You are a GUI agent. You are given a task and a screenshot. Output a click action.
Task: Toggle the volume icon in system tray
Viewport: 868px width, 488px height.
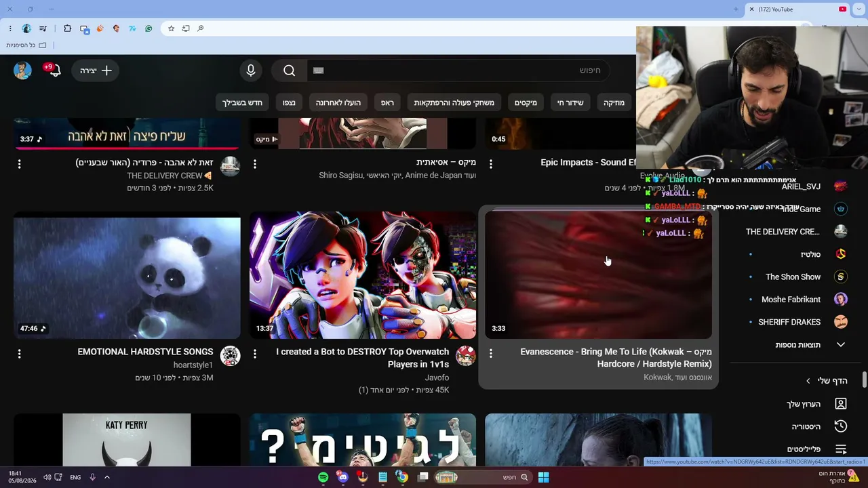coord(47,477)
